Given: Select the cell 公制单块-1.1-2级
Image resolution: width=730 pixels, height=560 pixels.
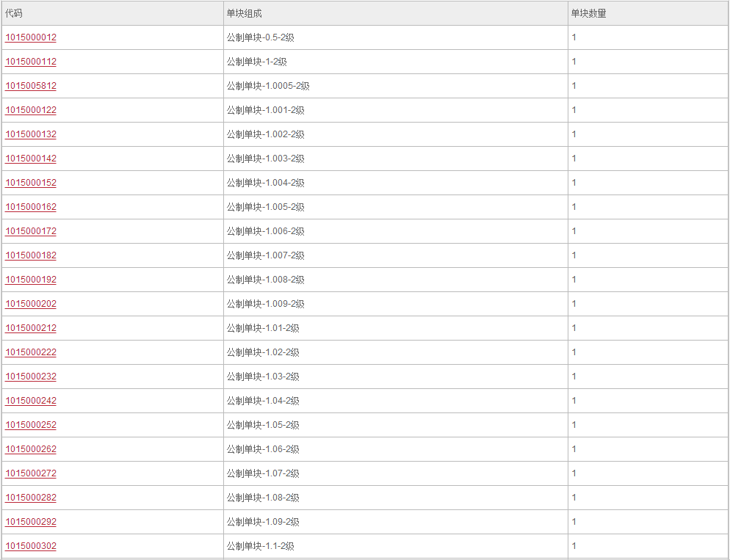Looking at the screenshot, I should click(396, 545).
